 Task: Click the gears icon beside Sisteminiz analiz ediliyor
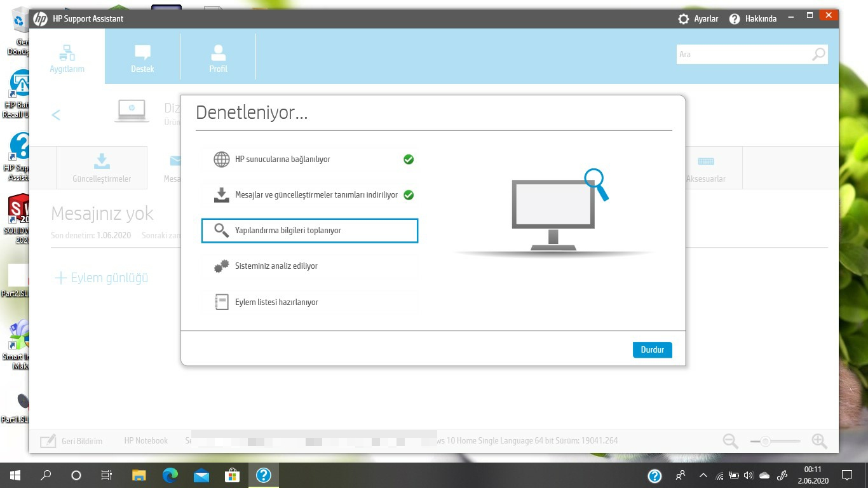[221, 266]
